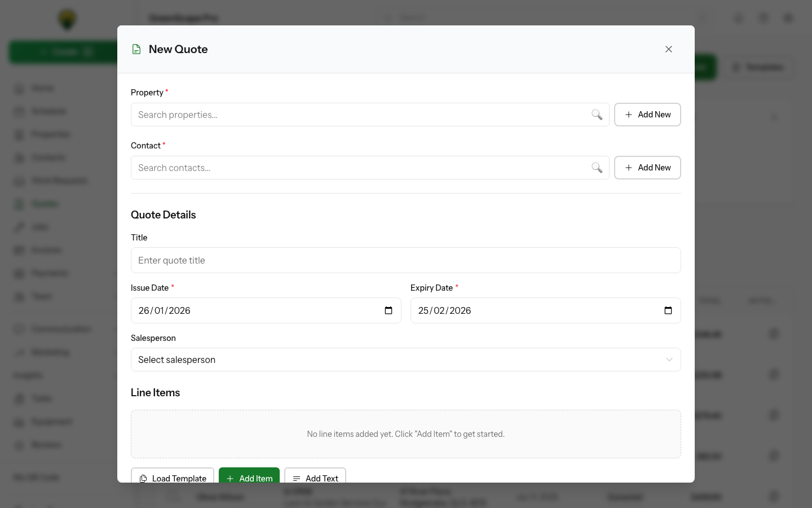Image resolution: width=812 pixels, height=508 pixels.
Task: Click the GreenScape Pro logo icon
Action: pos(67,20)
